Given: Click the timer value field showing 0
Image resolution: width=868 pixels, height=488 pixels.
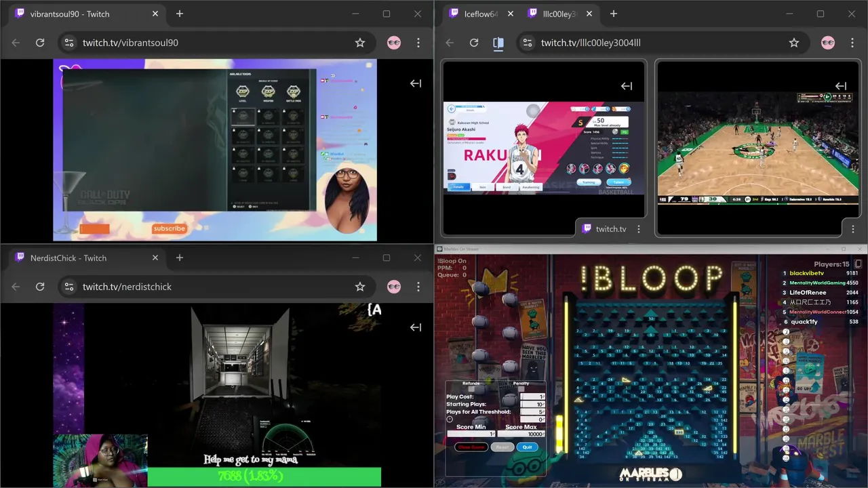Looking at the screenshot, I should 533,419.
